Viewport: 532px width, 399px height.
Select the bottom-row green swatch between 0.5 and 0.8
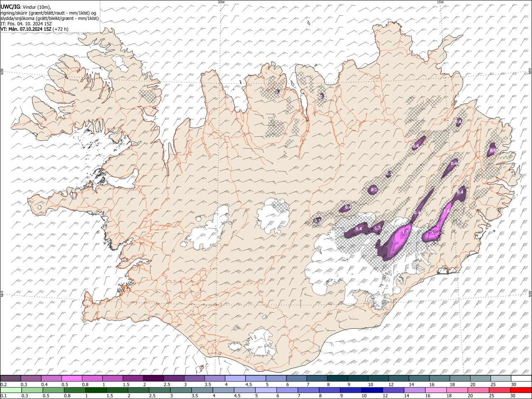53,390
